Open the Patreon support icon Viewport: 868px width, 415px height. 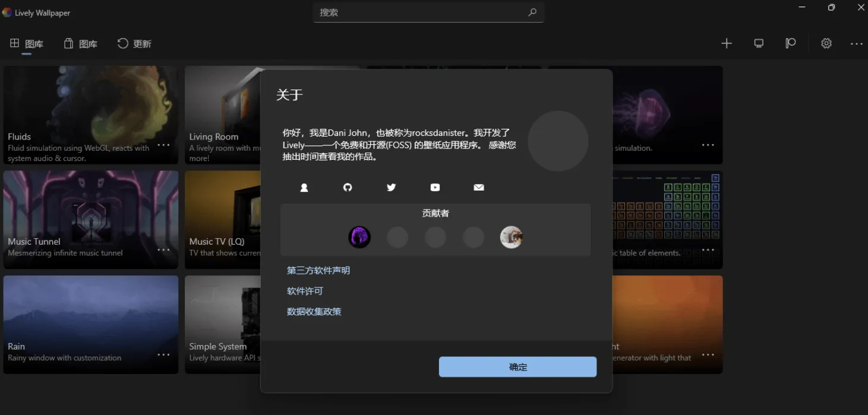[790, 43]
